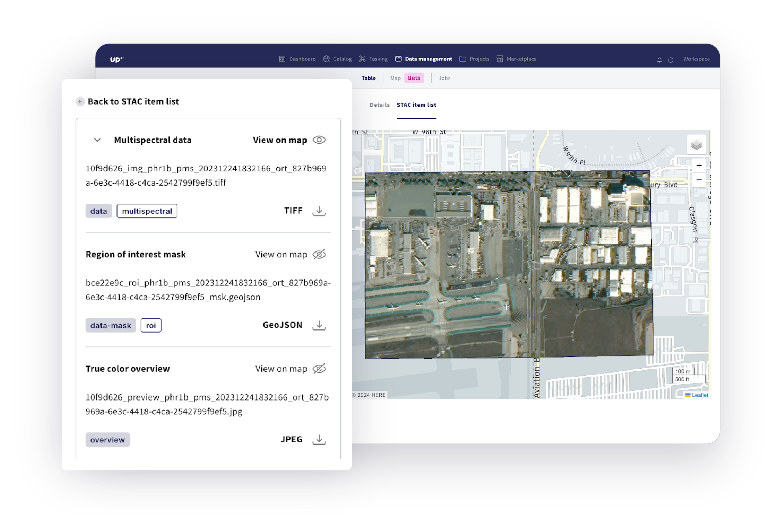Open the Workspace menu

click(696, 59)
